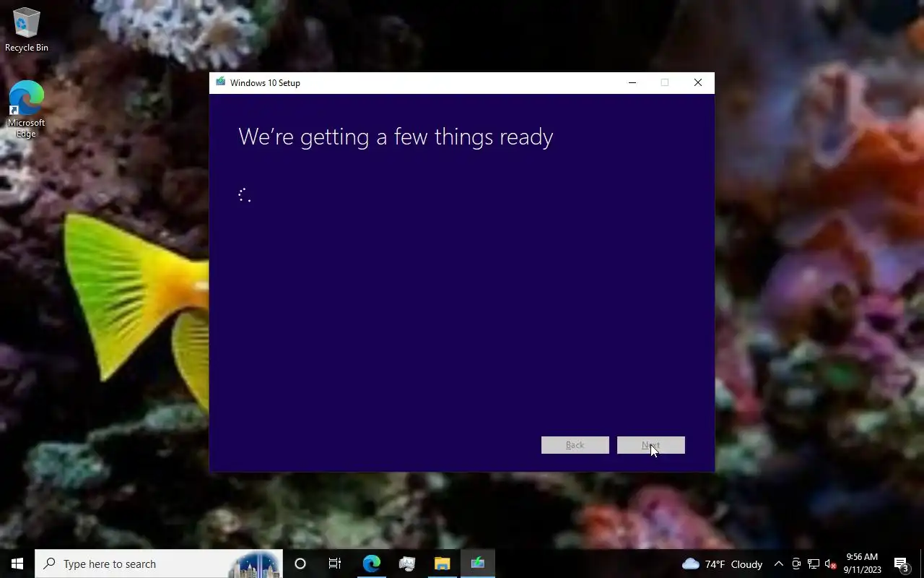Open network settings from the tray icon
Screen dimensions: 924x578
point(814,564)
